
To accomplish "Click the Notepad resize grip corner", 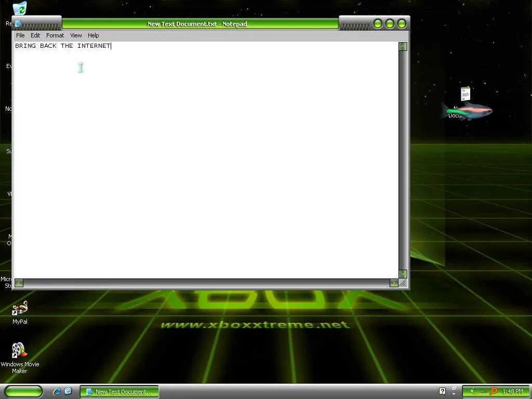I will pos(403,283).
